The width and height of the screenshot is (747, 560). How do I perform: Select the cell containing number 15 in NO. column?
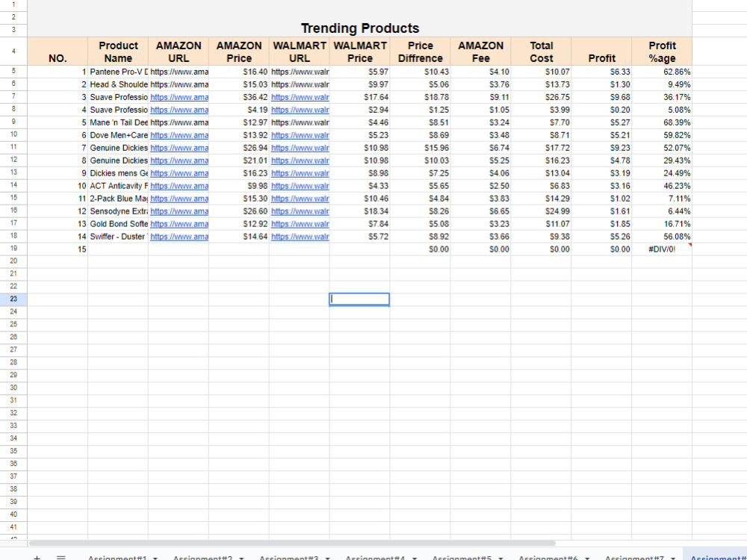click(58, 249)
